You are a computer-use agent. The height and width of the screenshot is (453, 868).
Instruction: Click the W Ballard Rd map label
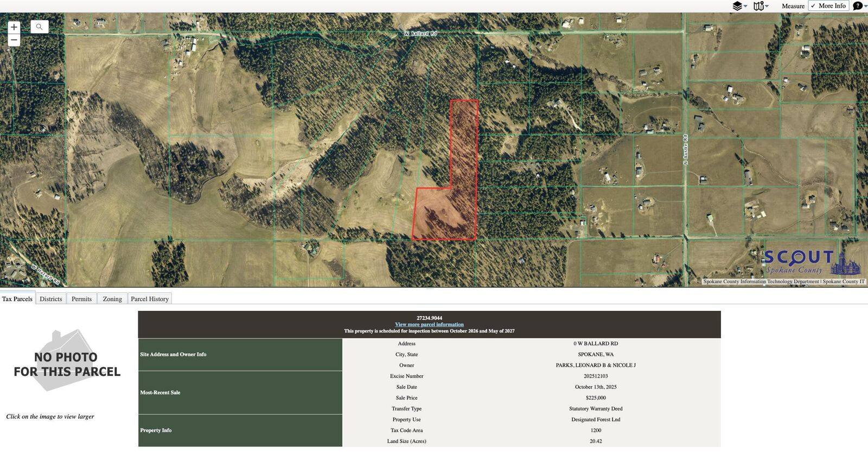click(x=420, y=34)
